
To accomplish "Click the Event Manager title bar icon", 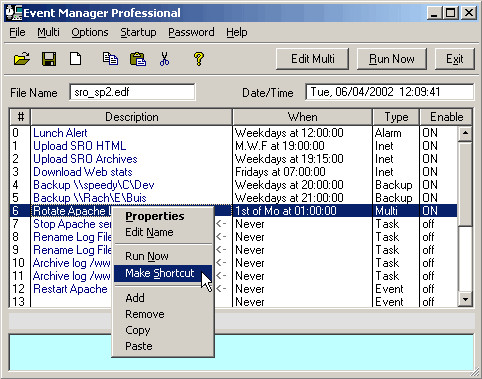I will tap(13, 13).
